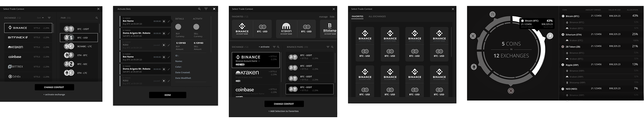Screen dimensions: 644x124
Task: Click search icon in BINANCE PAIRS header
Action: click(332, 47)
